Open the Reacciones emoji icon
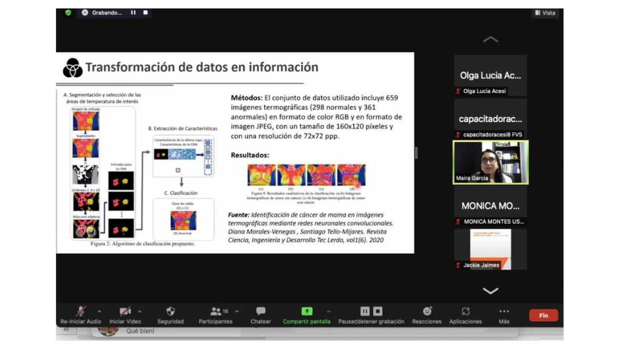The image size is (644, 345). pyautogui.click(x=427, y=311)
